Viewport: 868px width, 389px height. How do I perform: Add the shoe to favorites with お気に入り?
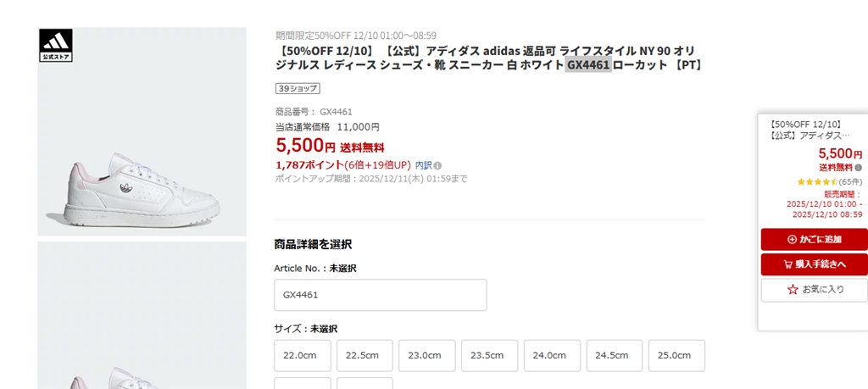(814, 290)
